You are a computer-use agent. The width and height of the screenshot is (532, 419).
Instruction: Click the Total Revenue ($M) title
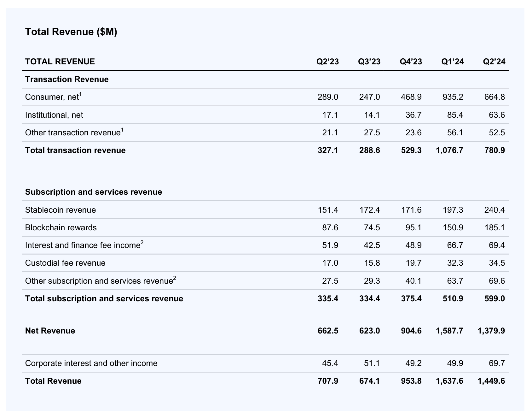[x=71, y=32]
